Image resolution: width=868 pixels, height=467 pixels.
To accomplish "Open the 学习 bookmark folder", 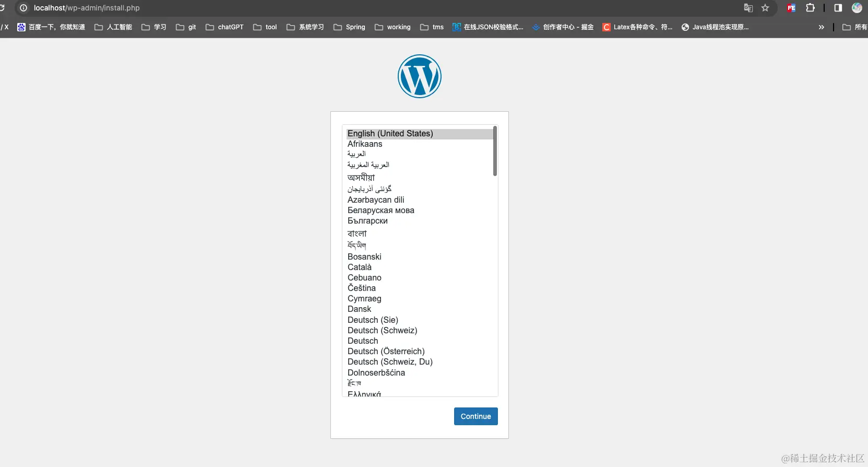I will pos(154,27).
